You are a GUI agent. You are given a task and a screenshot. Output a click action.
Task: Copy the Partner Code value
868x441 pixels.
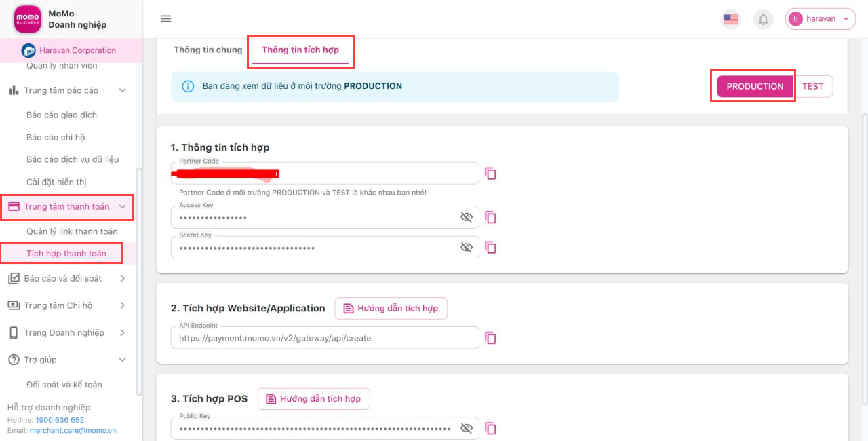491,174
